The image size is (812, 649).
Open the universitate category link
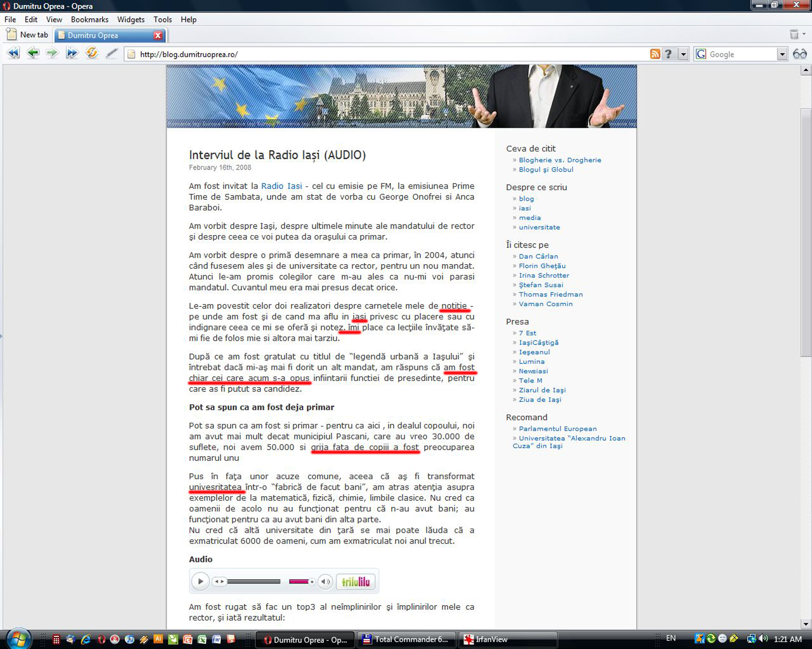[539, 227]
